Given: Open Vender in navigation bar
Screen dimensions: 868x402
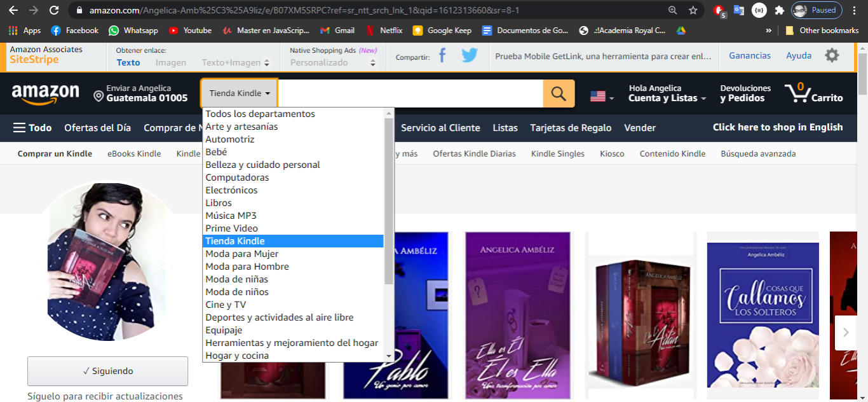Looking at the screenshot, I should tap(640, 128).
